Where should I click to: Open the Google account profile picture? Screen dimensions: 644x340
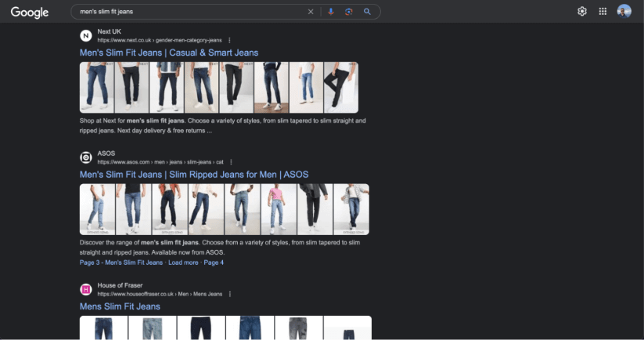[624, 12]
